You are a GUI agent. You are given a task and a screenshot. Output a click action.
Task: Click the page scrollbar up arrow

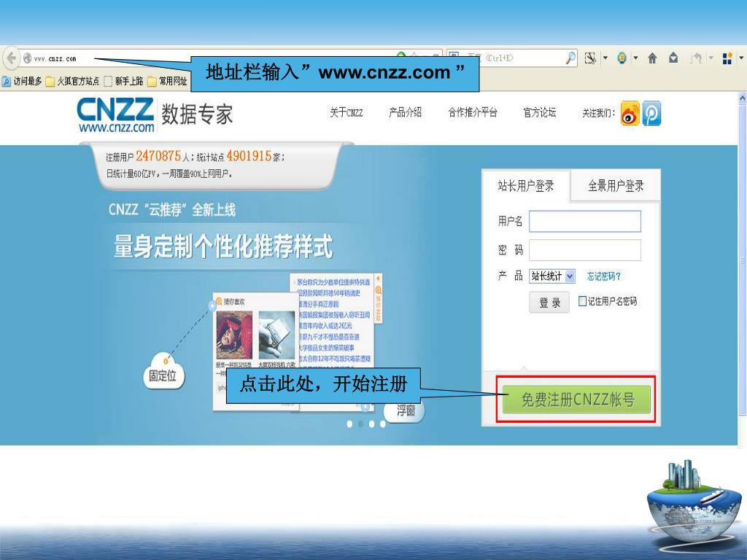pos(742,98)
